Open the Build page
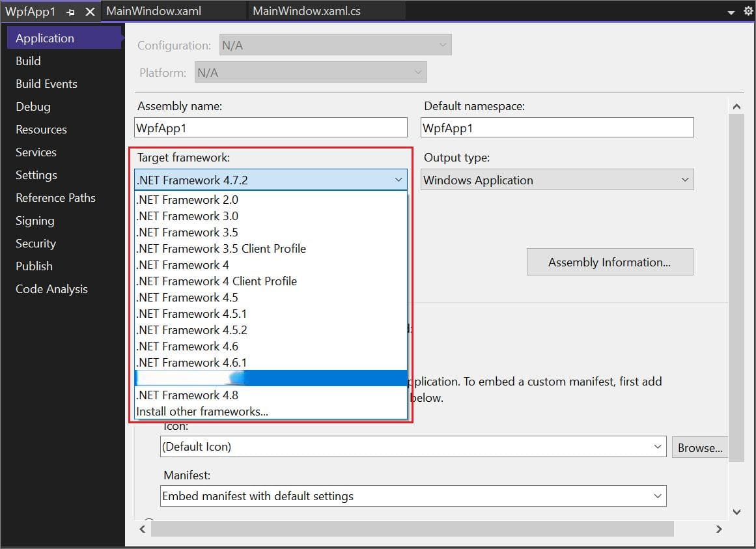 (28, 61)
